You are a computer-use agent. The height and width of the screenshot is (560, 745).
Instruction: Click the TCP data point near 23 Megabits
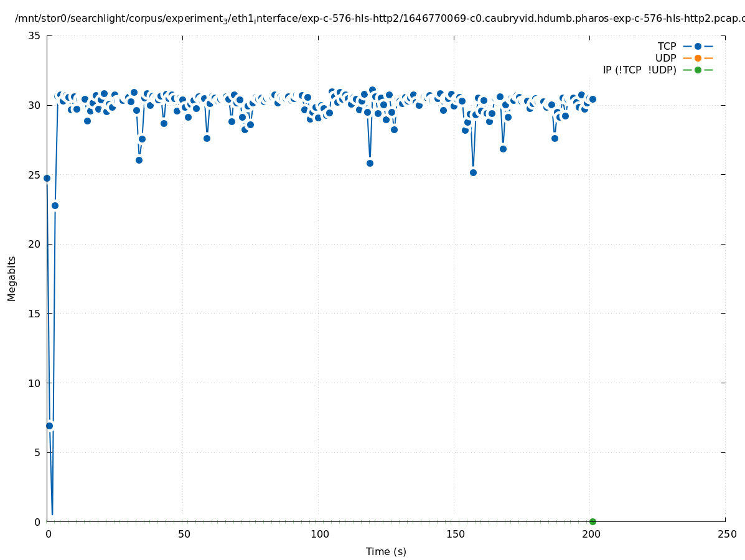coord(55,205)
